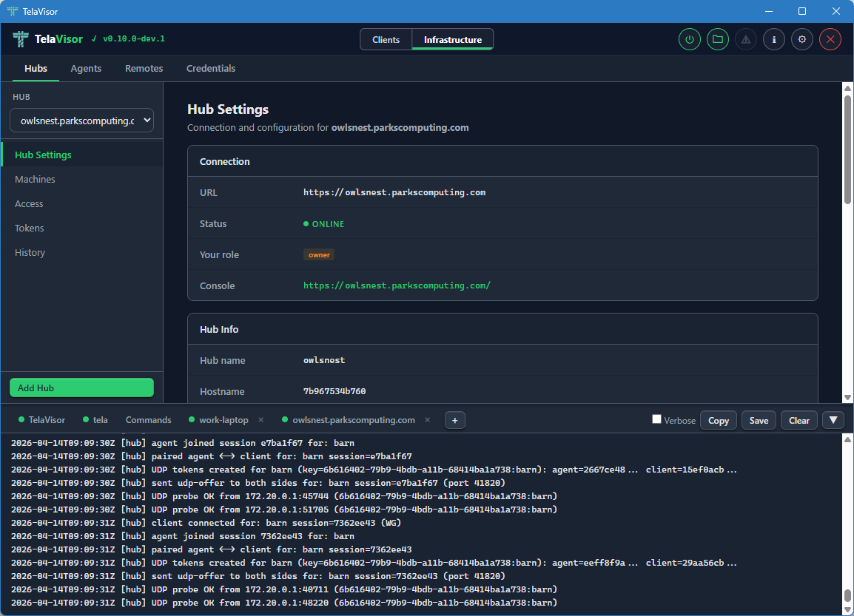Add a new log tab with plus button
This screenshot has height=616, width=854.
click(x=454, y=420)
